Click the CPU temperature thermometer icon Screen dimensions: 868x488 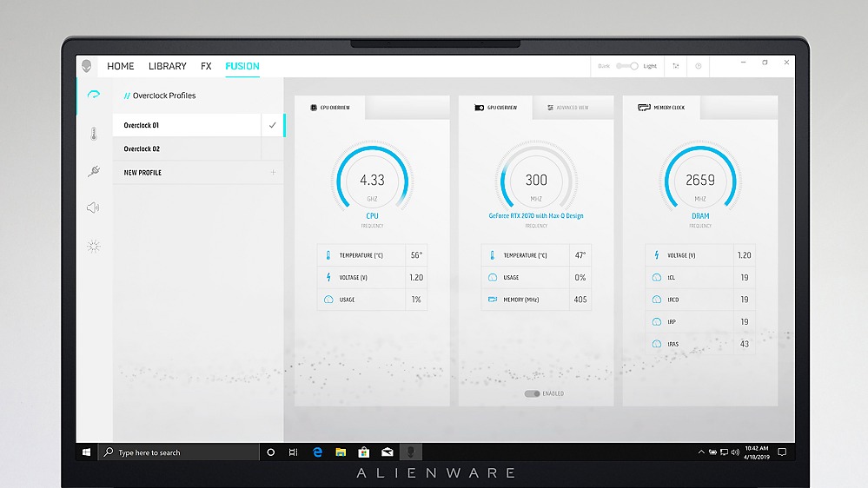click(328, 255)
